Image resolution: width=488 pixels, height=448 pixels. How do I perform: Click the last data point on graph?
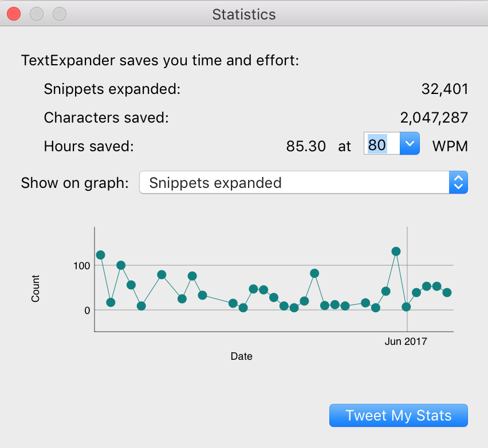point(447,292)
